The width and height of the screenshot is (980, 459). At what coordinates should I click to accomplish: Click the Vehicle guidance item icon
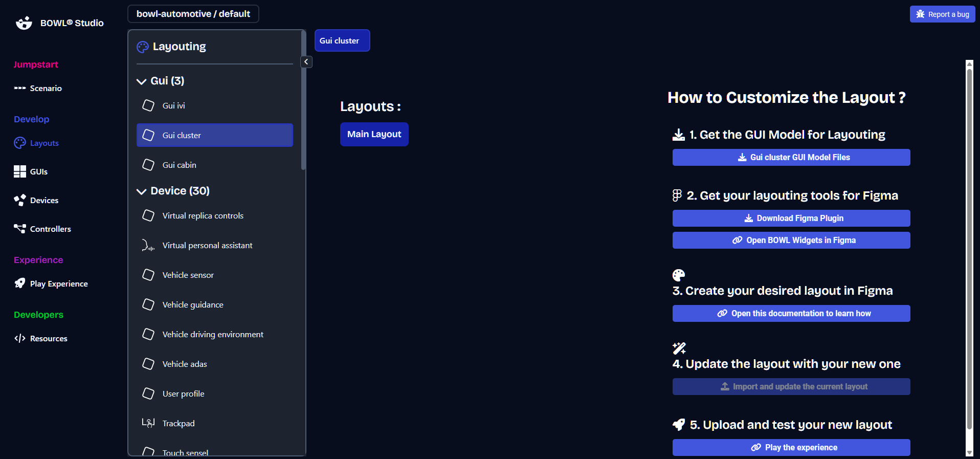148,304
